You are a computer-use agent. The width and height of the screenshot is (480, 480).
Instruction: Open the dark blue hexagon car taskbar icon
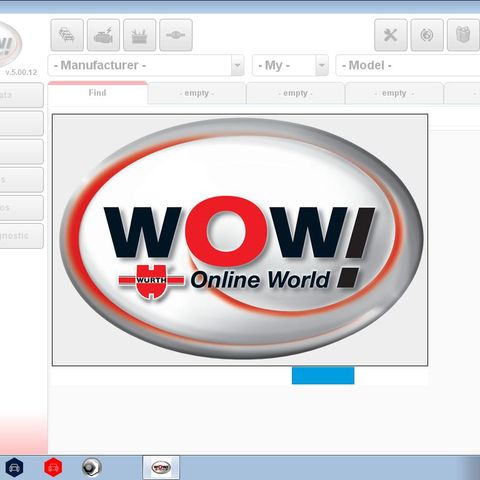[14, 467]
